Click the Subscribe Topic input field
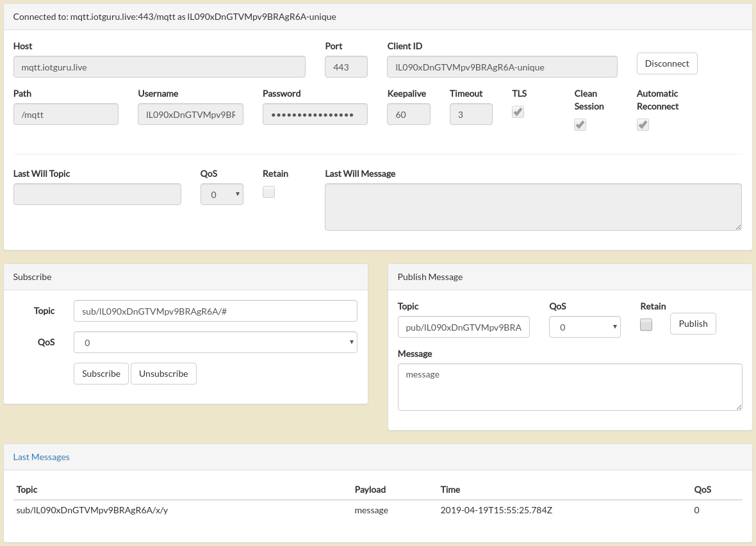Viewport: 756px width, 546px height. [215, 311]
